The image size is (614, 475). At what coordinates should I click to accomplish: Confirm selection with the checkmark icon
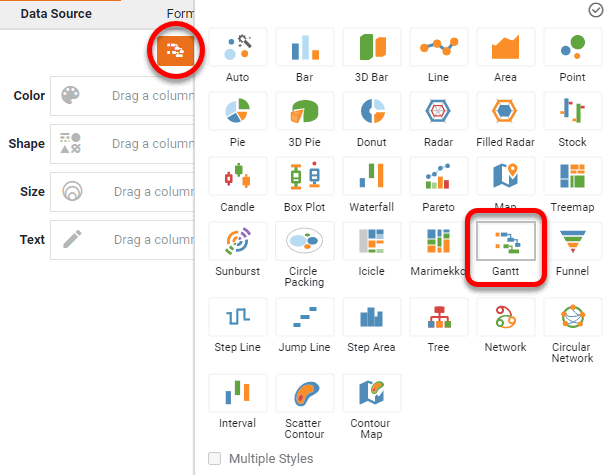596,10
